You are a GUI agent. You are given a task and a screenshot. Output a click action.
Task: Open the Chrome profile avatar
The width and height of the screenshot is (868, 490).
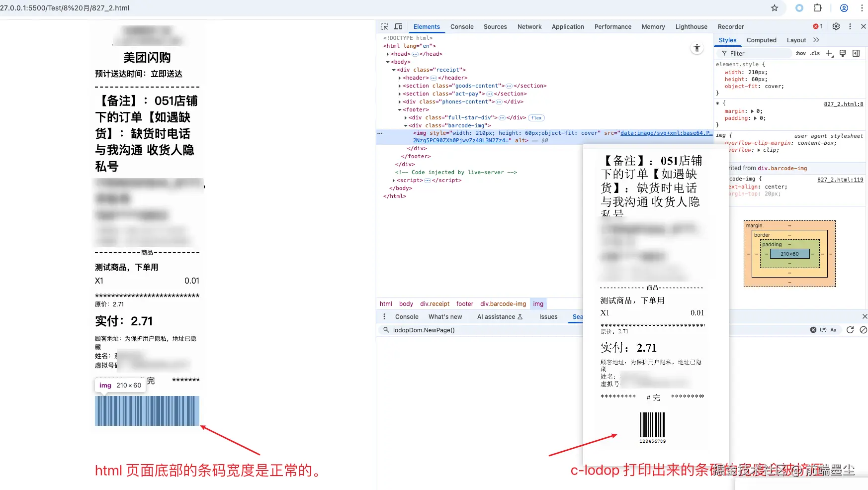(x=844, y=8)
